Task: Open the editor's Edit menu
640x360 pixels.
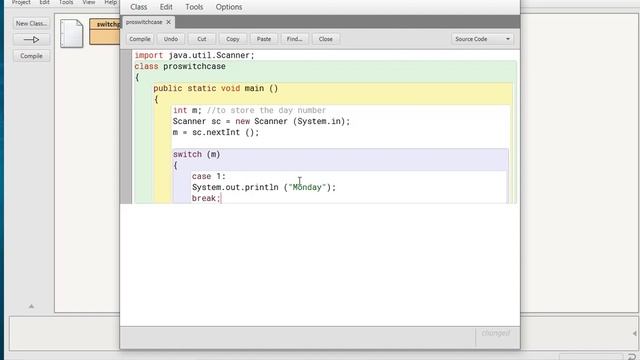Action: (166, 7)
